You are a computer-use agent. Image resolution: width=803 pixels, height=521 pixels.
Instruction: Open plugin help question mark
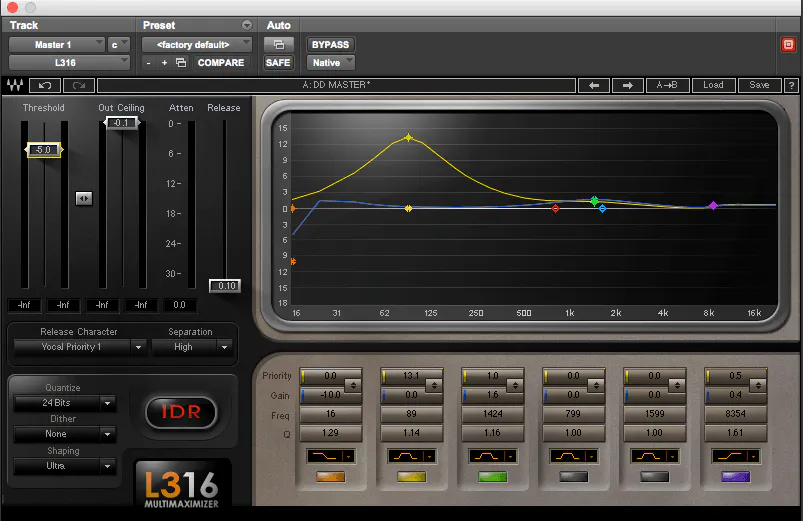tap(791, 86)
